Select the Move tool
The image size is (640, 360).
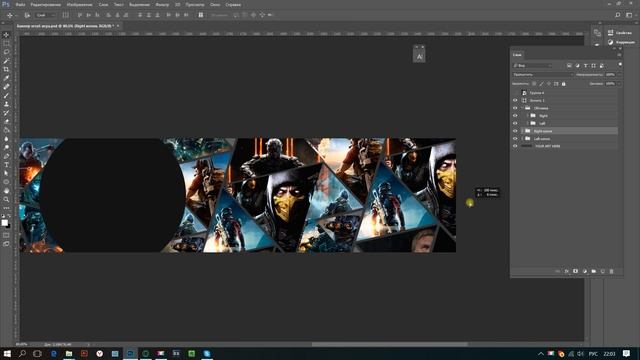tap(6, 35)
